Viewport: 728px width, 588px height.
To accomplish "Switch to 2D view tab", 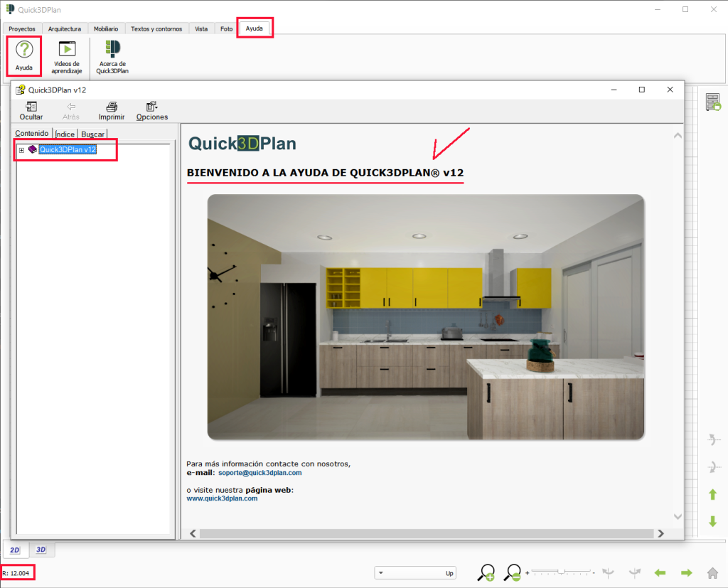I will coord(15,550).
